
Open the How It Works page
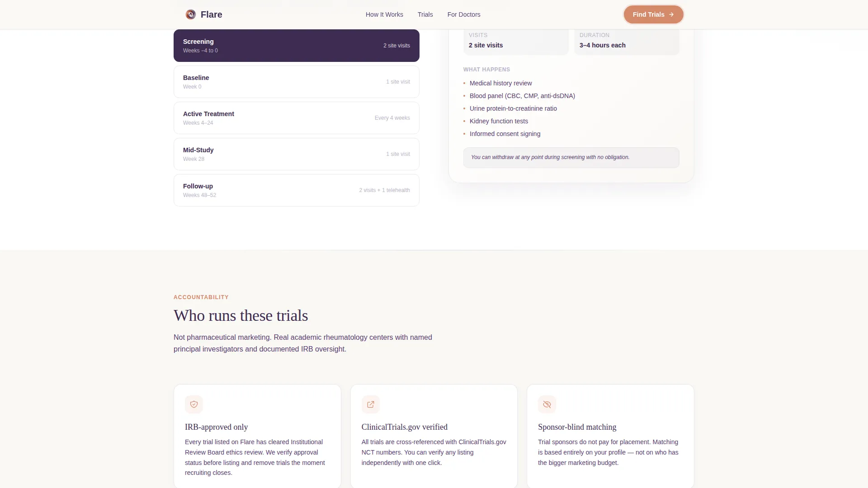384,14
